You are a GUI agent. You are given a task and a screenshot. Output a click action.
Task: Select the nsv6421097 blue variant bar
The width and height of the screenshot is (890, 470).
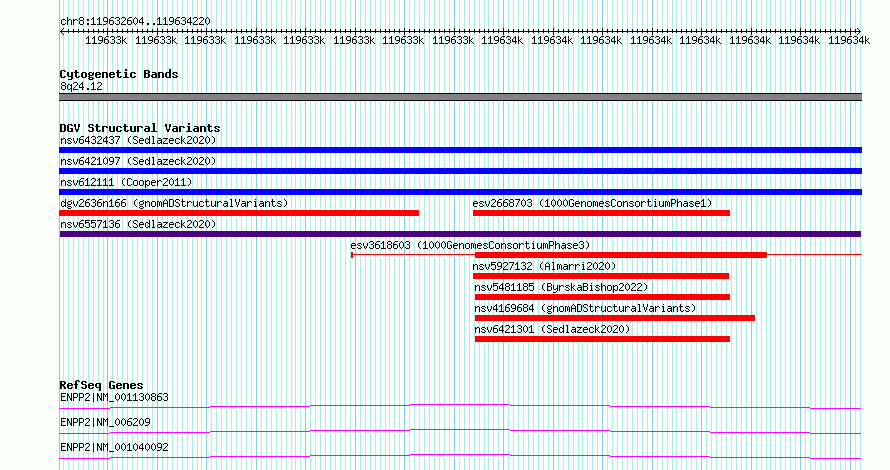[x=460, y=171]
